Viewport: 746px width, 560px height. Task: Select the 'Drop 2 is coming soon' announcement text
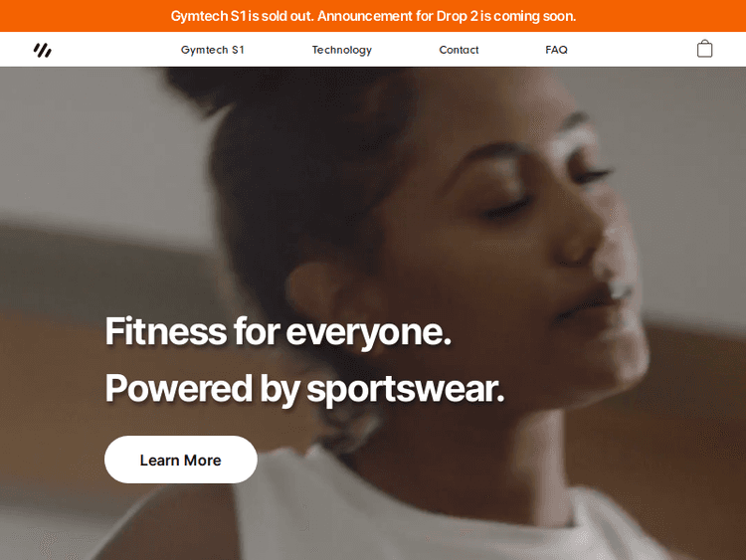click(x=506, y=16)
